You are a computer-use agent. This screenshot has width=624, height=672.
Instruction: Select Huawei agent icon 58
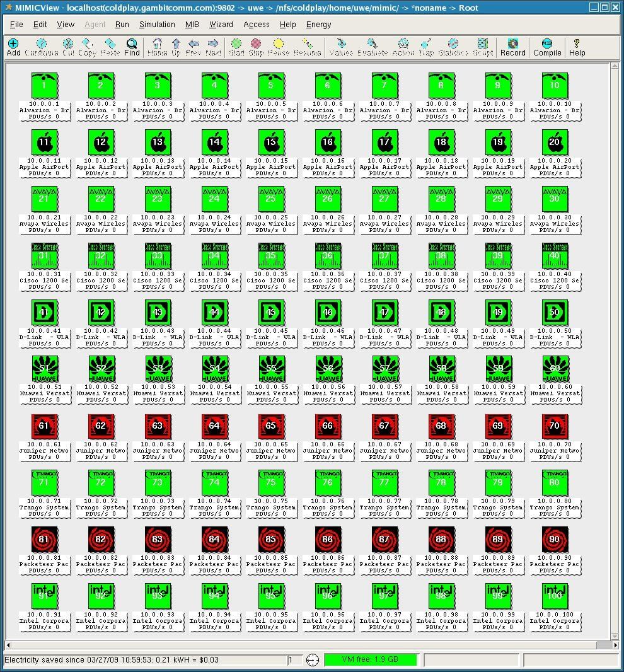pos(441,369)
